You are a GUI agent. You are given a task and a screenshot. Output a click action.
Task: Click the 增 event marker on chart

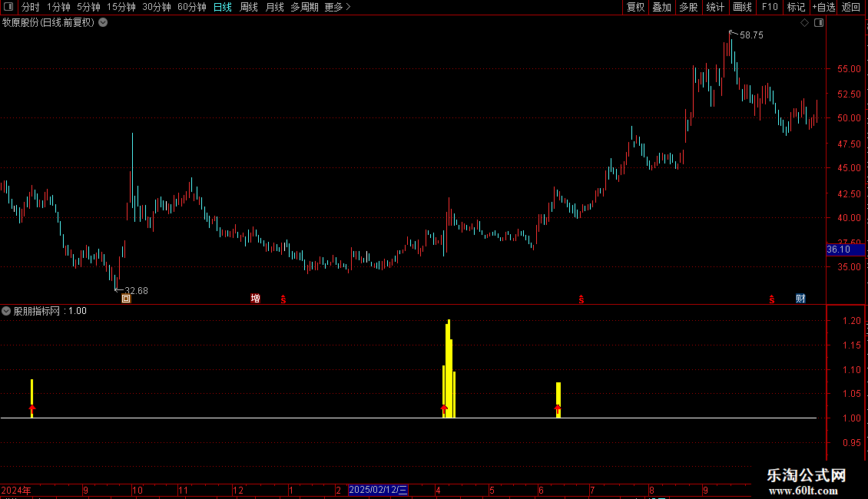[x=255, y=299]
